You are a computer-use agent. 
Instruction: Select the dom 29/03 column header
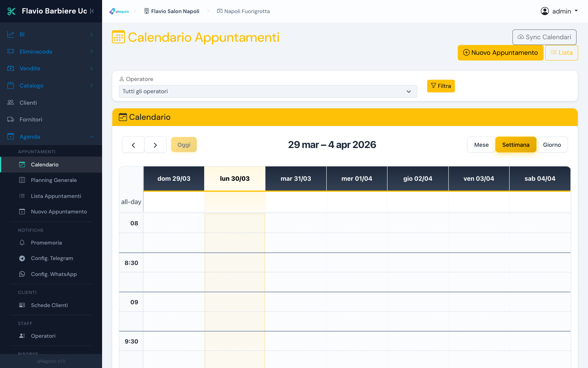174,178
